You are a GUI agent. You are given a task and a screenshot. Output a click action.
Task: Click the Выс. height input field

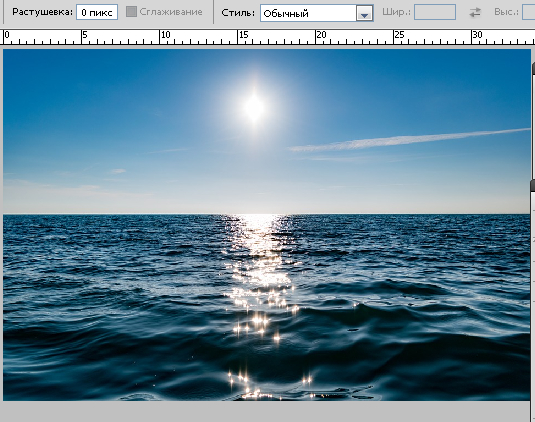(x=529, y=12)
